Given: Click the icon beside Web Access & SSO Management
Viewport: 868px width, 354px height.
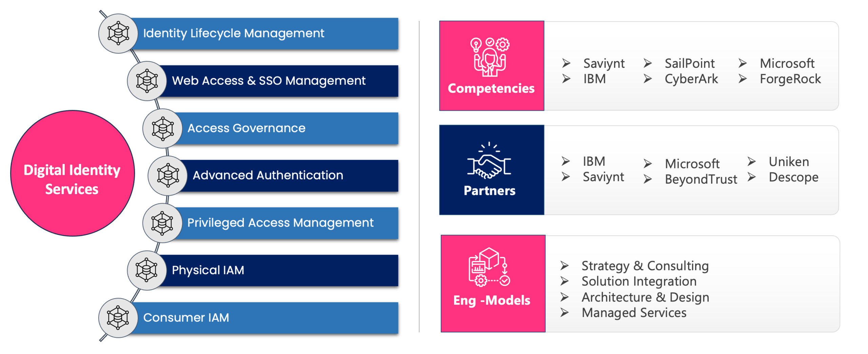Looking at the screenshot, I should pyautogui.click(x=147, y=81).
